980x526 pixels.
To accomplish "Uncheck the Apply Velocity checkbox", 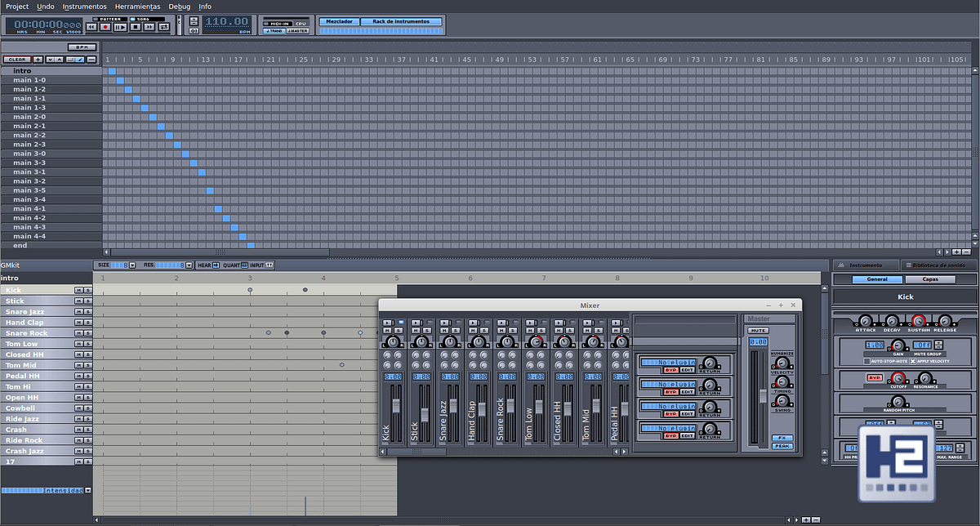I will coord(913,361).
